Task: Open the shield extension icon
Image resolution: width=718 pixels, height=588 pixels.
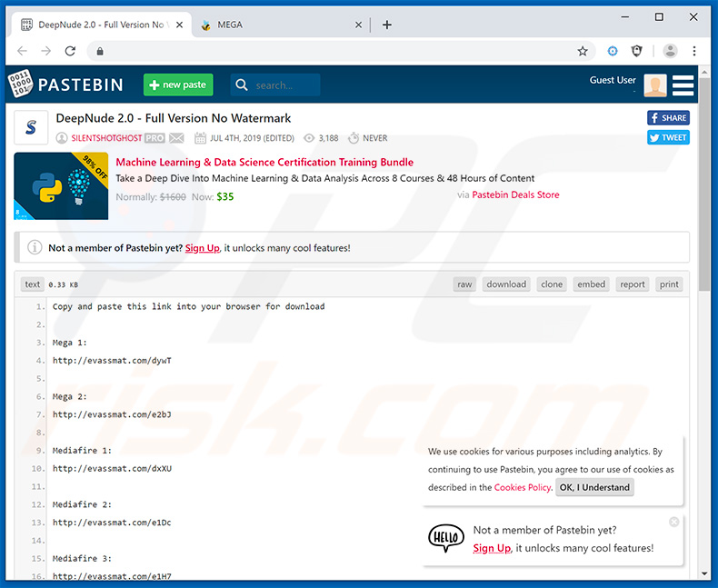Action: point(636,51)
